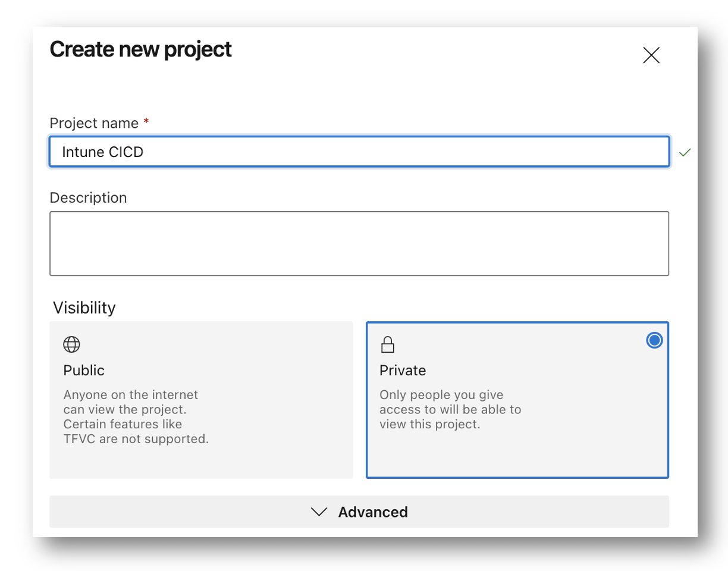
Task: Click the 'Visibility' section label
Action: pyautogui.click(x=84, y=308)
